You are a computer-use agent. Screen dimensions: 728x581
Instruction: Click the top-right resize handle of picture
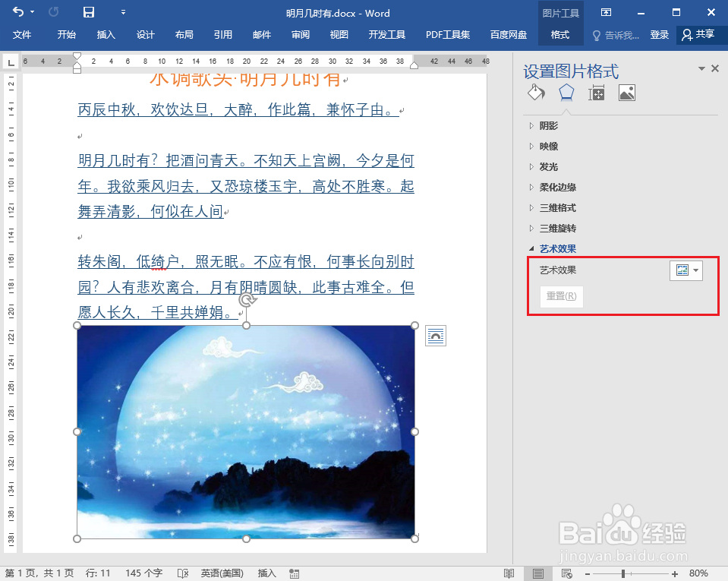point(414,326)
